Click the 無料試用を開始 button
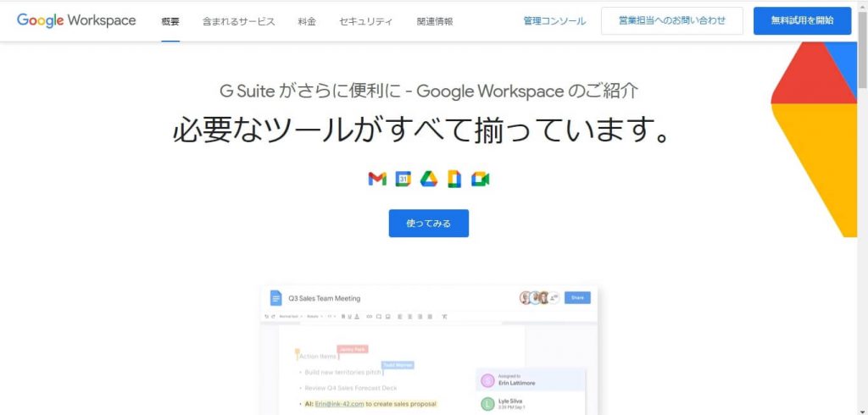This screenshot has width=868, height=415. (802, 21)
